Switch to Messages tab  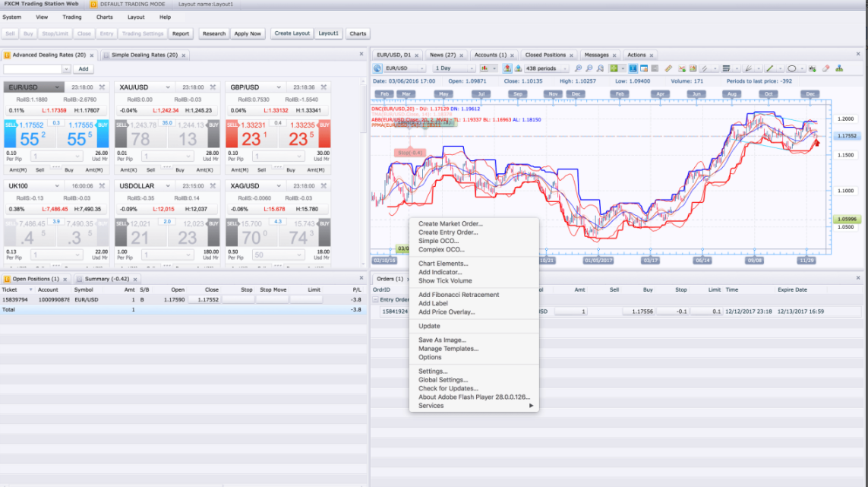click(596, 55)
